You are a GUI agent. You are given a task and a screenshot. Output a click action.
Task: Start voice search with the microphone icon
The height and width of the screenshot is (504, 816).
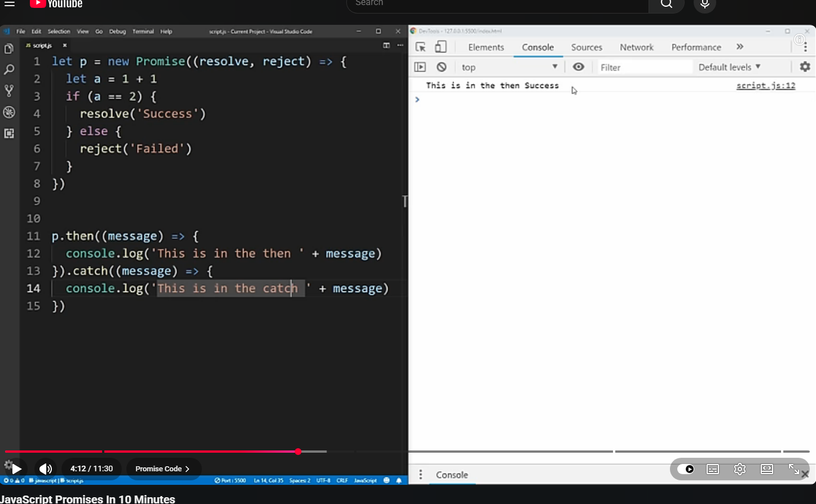(x=704, y=4)
